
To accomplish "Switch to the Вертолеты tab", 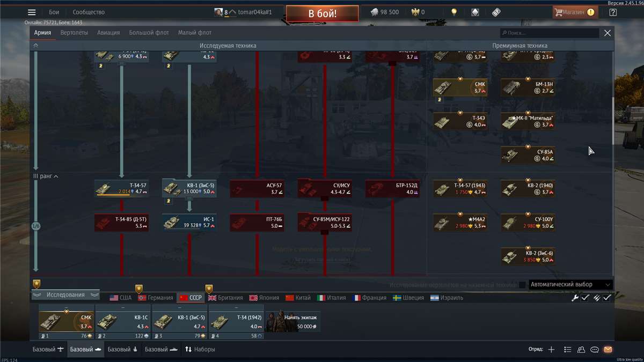I will [x=74, y=33].
